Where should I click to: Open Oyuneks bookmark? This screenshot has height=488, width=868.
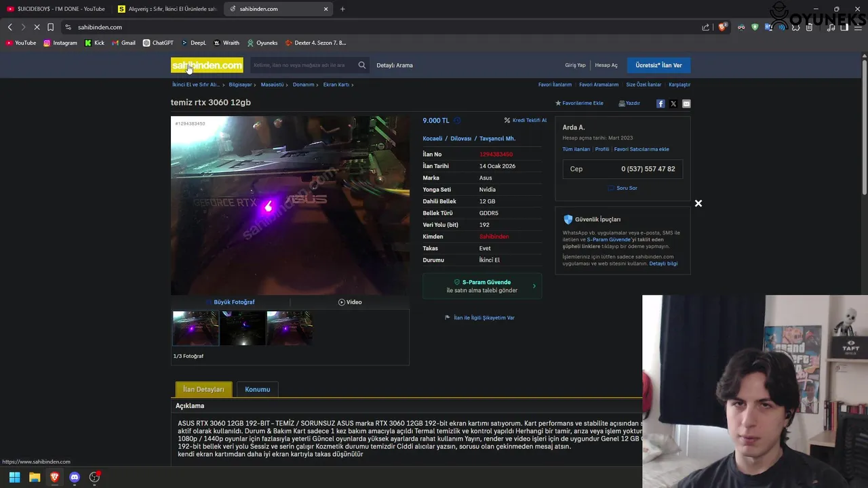262,43
